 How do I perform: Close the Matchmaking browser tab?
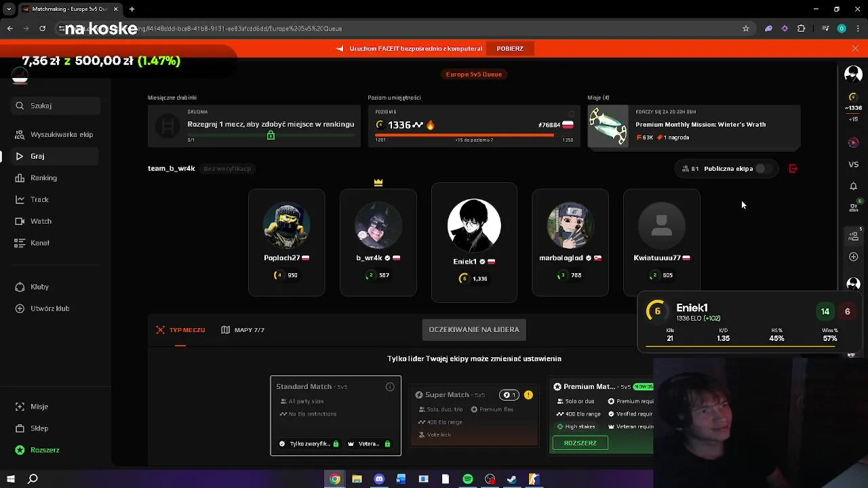(115, 9)
